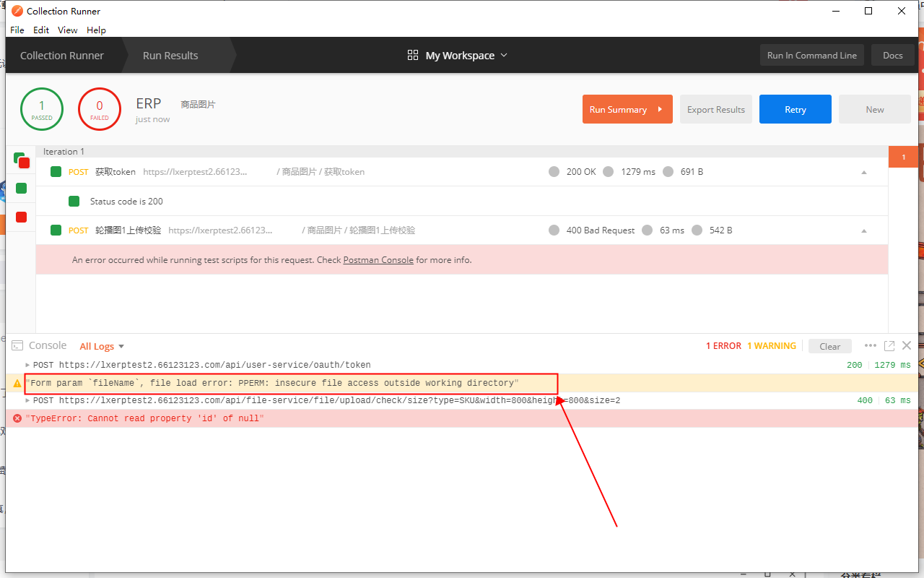This screenshot has height=578, width=924.
Task: Open the Console ellipsis menu
Action: [x=871, y=345]
